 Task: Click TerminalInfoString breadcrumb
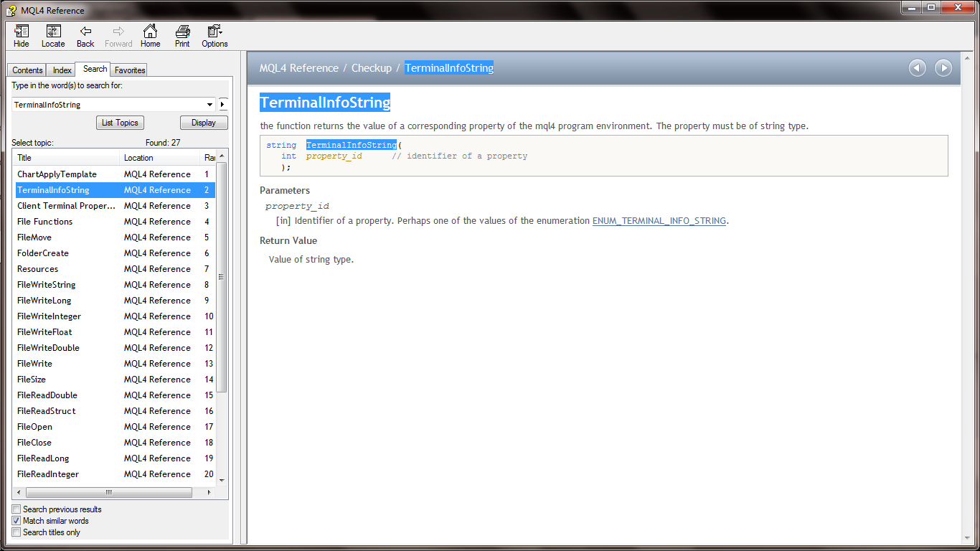(x=449, y=68)
